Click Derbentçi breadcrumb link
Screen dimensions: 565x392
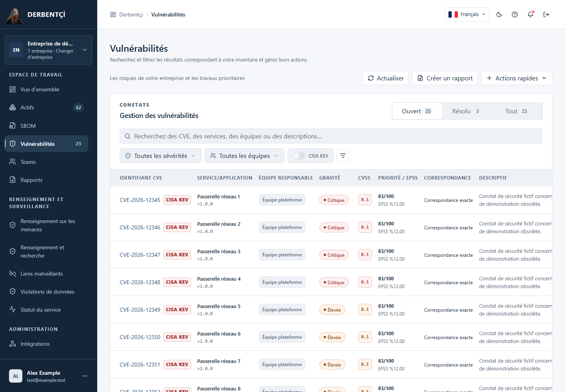pos(131,15)
